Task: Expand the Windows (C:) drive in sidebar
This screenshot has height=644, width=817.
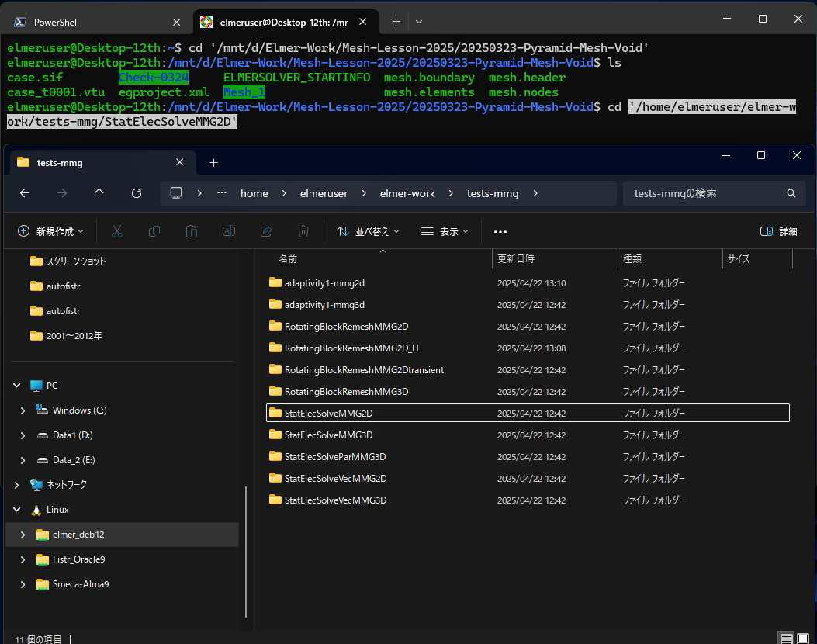Action: click(x=23, y=410)
